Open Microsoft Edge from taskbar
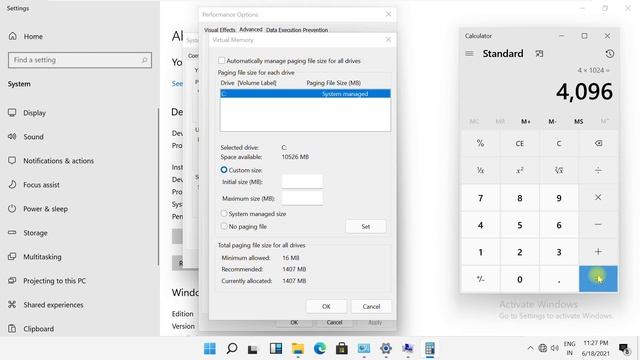The height and width of the screenshot is (360, 640). 320,348
